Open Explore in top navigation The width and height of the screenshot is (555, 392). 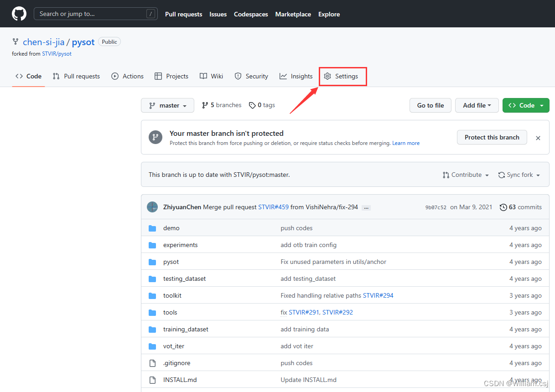pos(329,14)
